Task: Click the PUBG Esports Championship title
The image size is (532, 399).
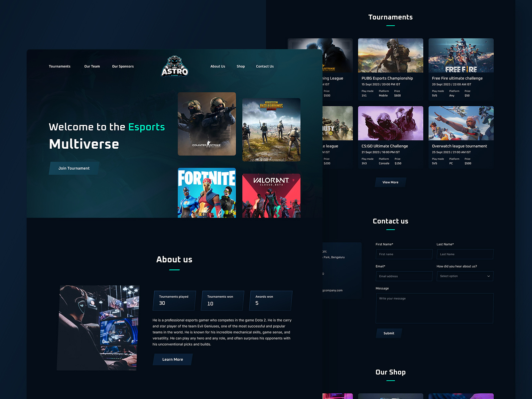Action: [387, 78]
